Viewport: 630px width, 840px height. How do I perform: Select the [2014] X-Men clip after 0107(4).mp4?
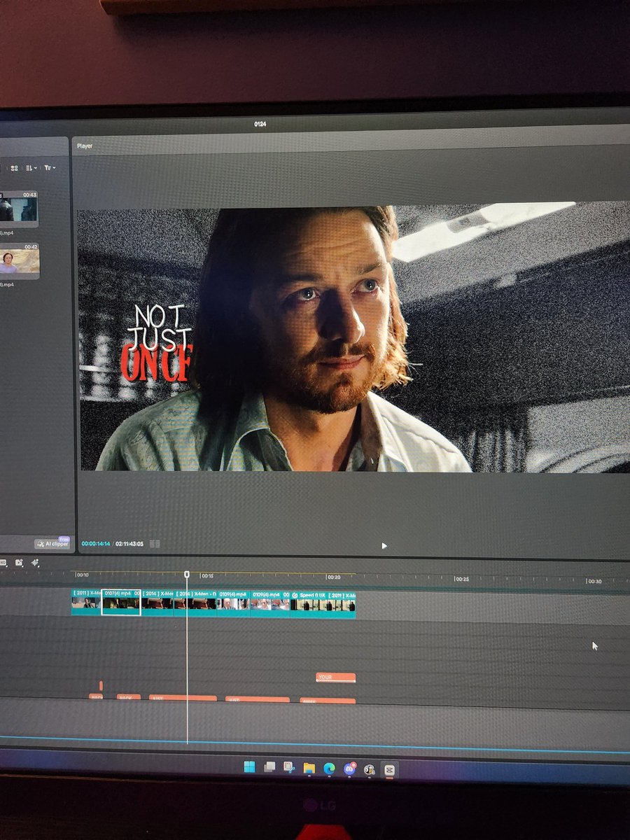(x=157, y=603)
